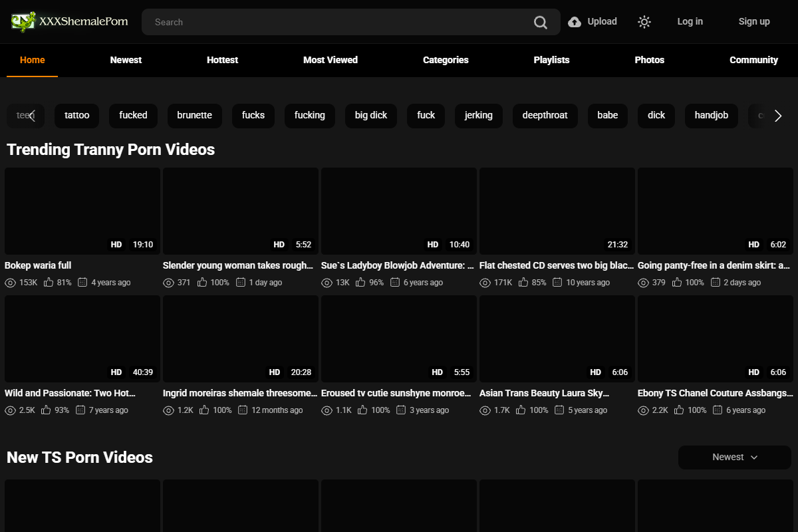Image resolution: width=798 pixels, height=532 pixels.
Task: Click the eye views icon beside 2.5K
Action: pos(10,410)
